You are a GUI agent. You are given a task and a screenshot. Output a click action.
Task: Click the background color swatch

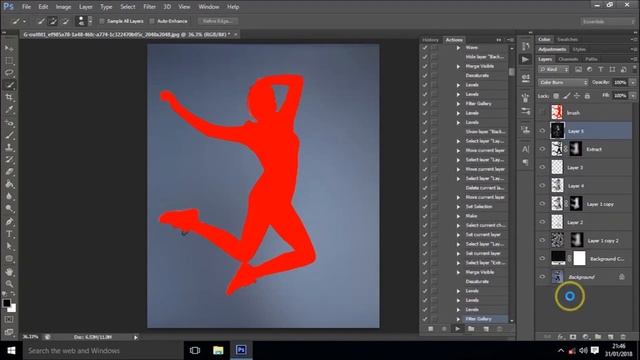pos(13,309)
